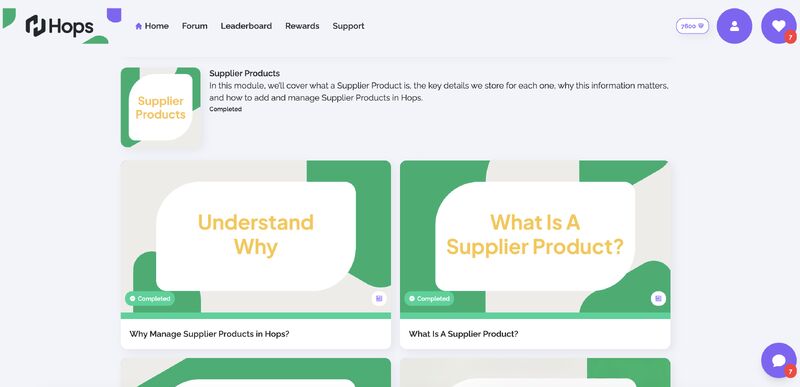Click the Completed badge on second lesson card
Viewport: 800px width, 387px height.
pos(429,299)
